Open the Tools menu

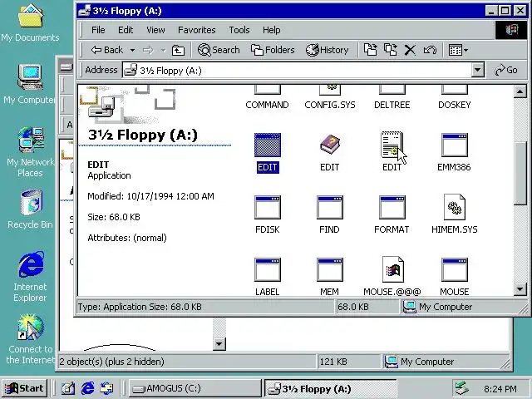tap(239, 30)
